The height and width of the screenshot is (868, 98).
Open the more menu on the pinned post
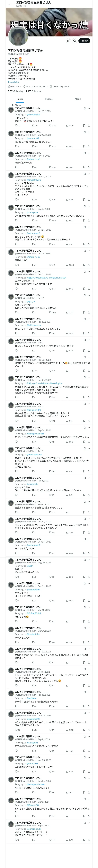point(89,108)
